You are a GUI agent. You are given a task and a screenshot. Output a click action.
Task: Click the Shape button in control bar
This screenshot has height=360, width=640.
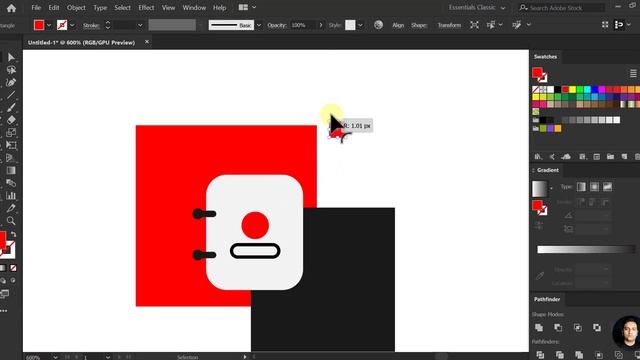click(419, 25)
